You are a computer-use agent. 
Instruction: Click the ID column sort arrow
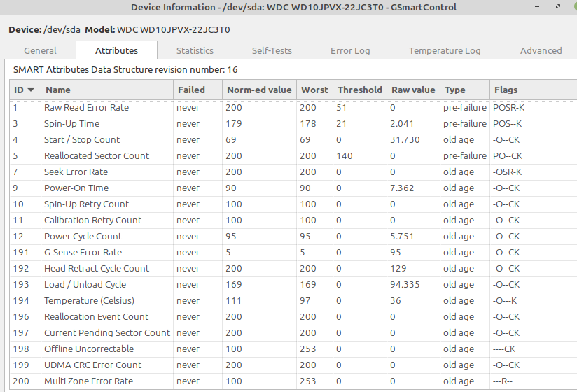coord(32,90)
